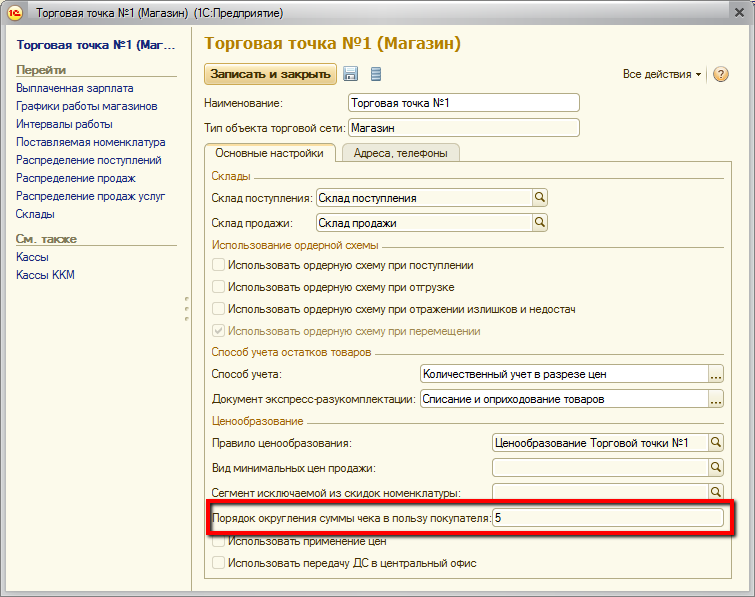This screenshot has width=755, height=597.
Task: Open help with the question mark icon
Action: 721,75
